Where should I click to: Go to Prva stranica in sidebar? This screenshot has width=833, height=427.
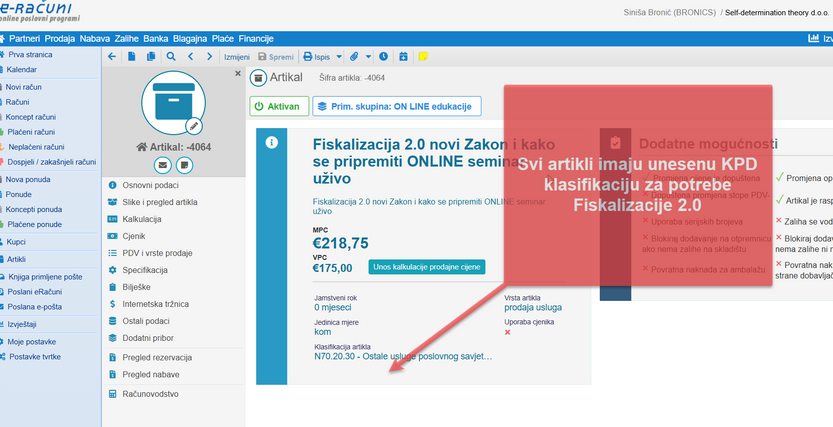30,54
